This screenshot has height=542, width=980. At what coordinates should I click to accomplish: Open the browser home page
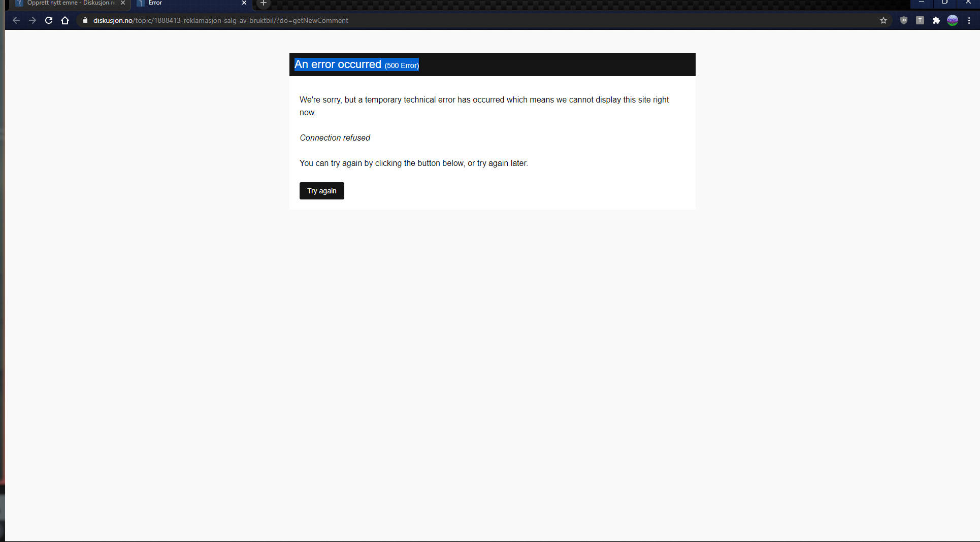coord(65,20)
